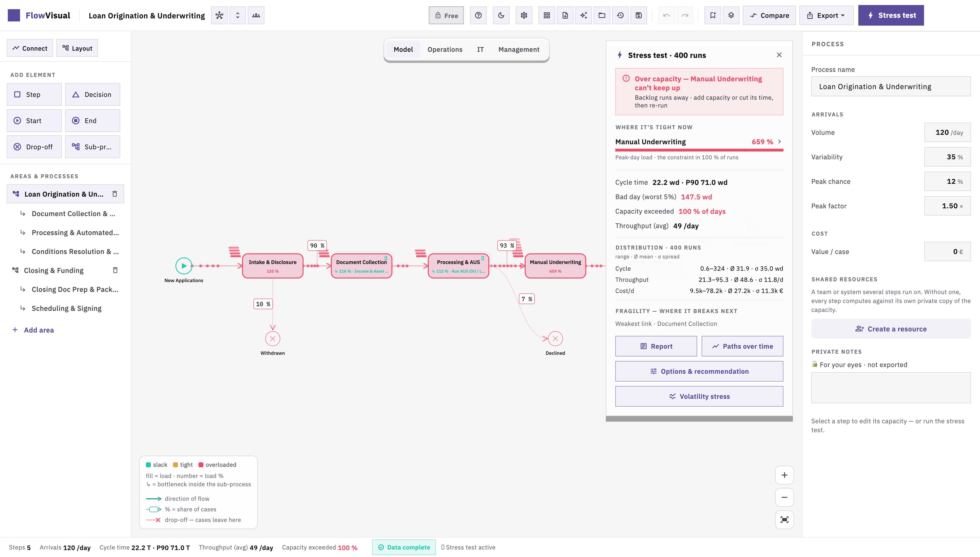
Task: Click the AI sparkle icon
Action: pos(584,15)
